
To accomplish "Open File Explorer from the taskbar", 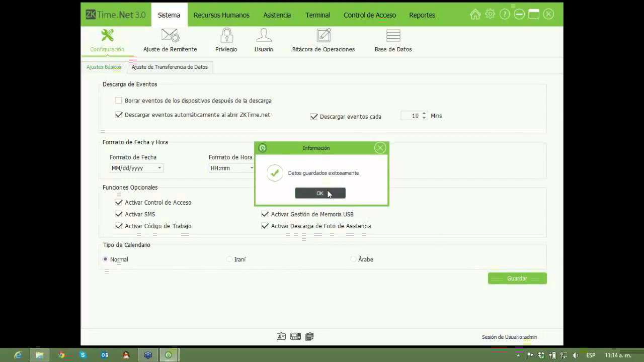I will coord(39,355).
